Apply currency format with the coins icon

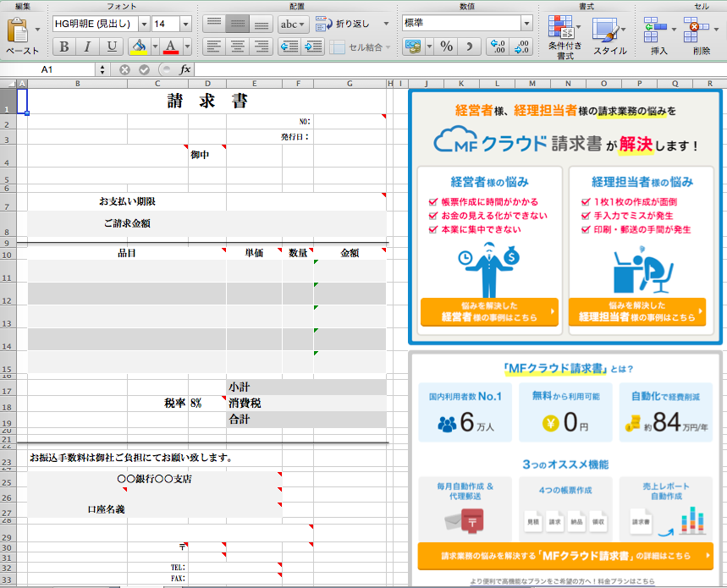[x=413, y=47]
